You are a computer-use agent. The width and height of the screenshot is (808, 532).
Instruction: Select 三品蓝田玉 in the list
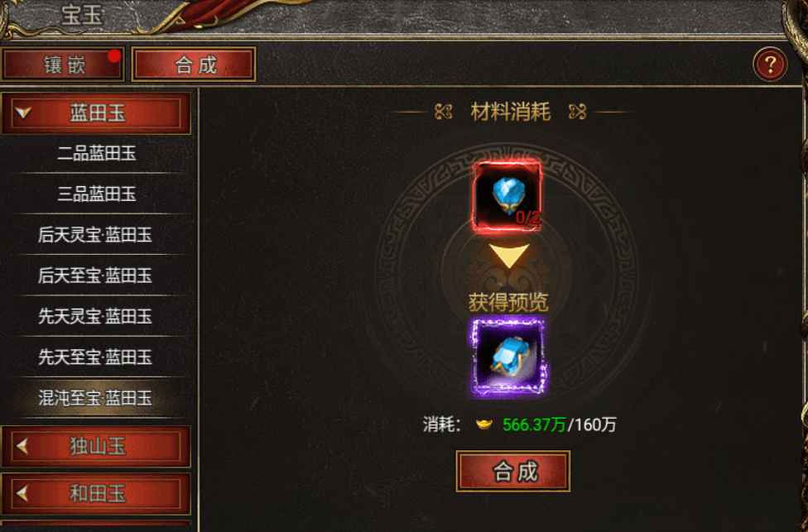[97, 194]
